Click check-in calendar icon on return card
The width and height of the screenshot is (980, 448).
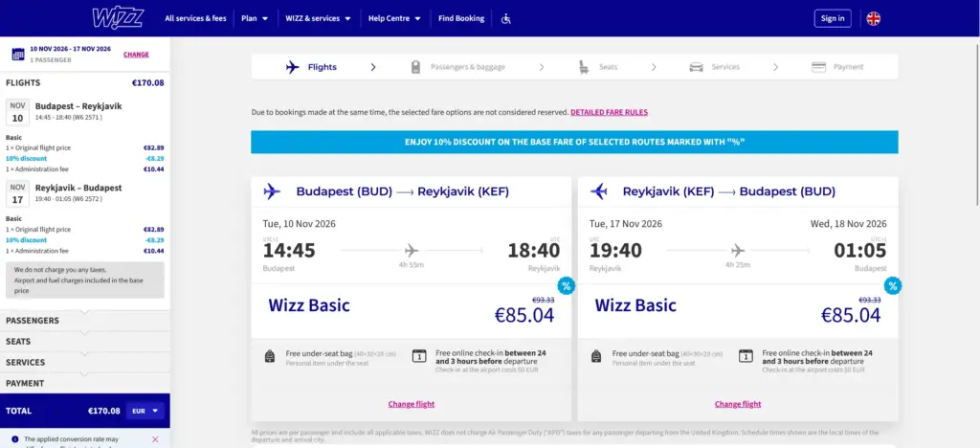(746, 356)
